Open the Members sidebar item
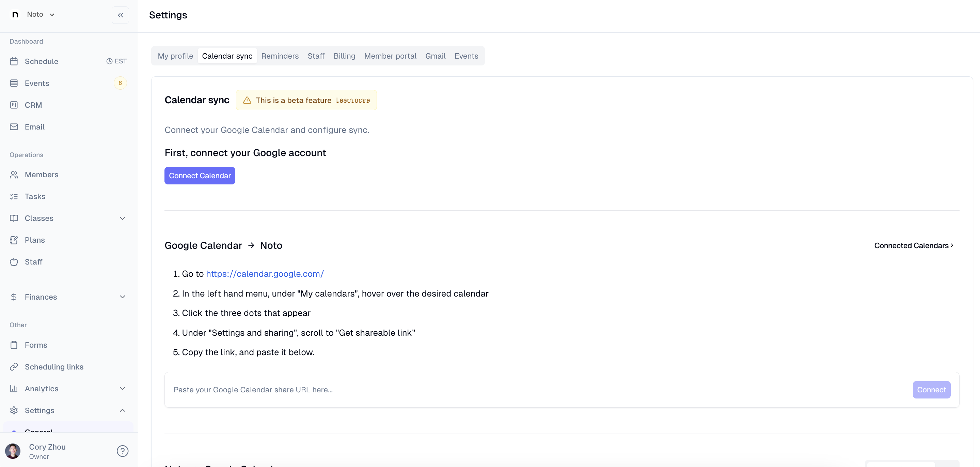This screenshot has height=467, width=980. click(x=42, y=175)
